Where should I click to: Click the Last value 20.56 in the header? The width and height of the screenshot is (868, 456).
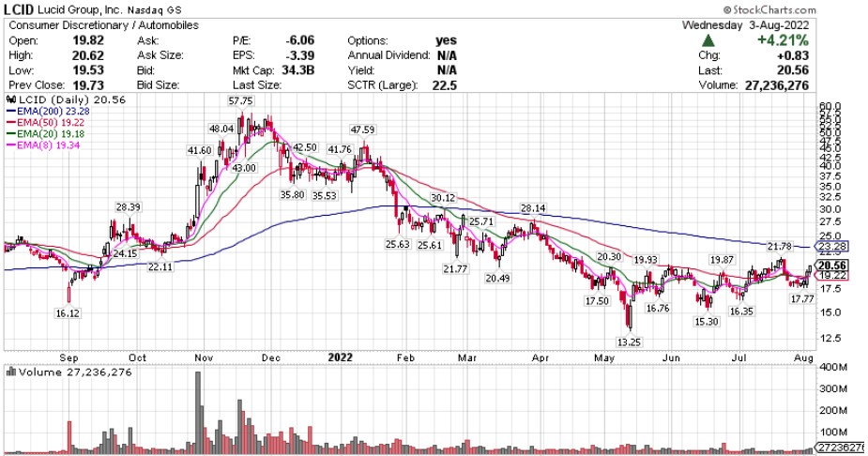[793, 70]
